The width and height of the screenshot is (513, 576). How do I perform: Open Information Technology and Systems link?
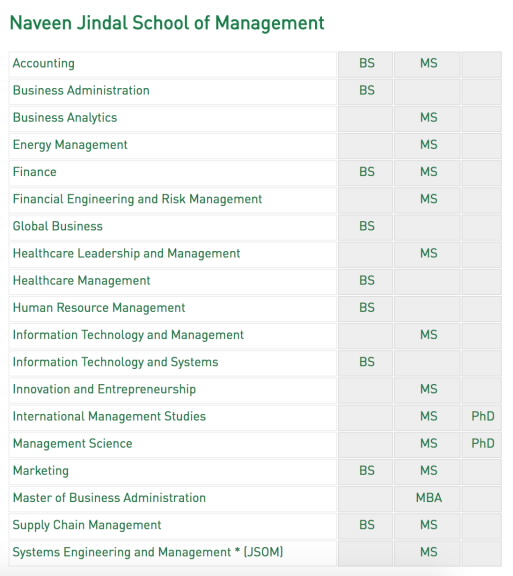115,362
